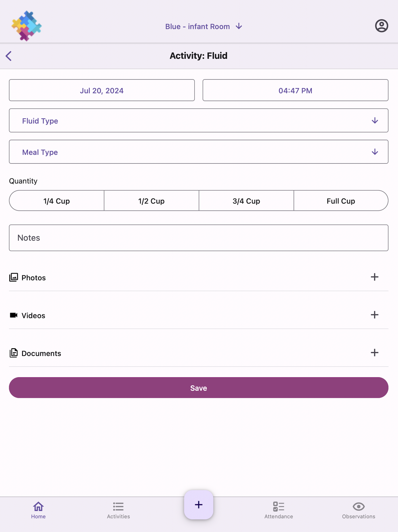Choose the Full Cup quantity option
This screenshot has height=532, width=398.
click(x=341, y=201)
